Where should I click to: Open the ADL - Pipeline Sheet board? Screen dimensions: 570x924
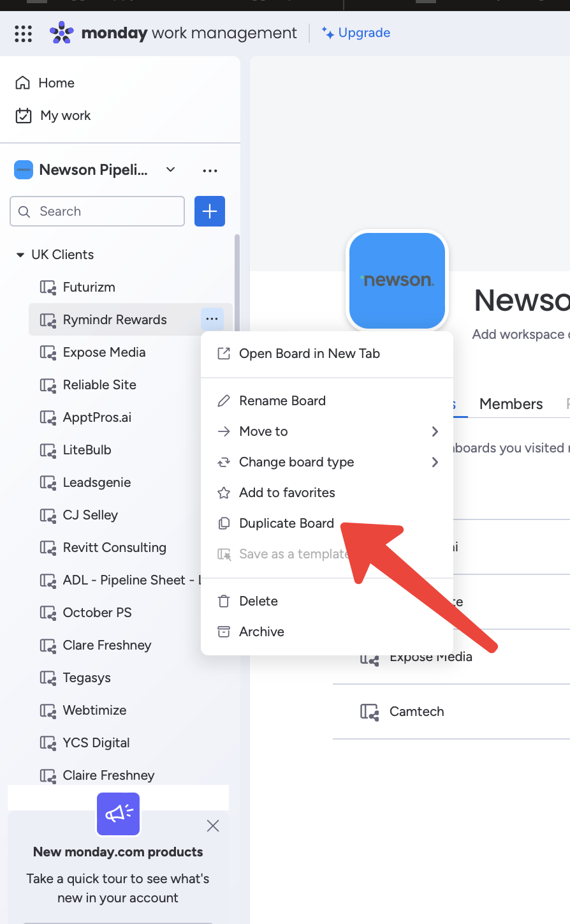pyautogui.click(x=131, y=580)
